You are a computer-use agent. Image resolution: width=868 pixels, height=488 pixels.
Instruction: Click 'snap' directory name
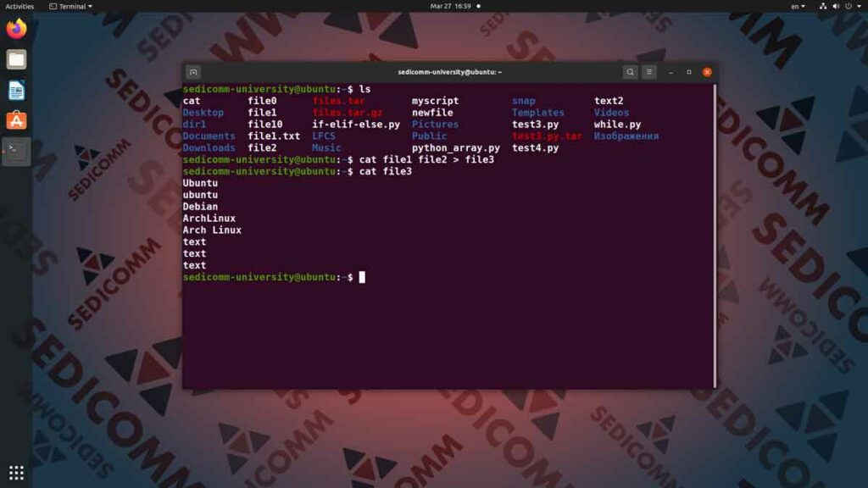point(523,101)
